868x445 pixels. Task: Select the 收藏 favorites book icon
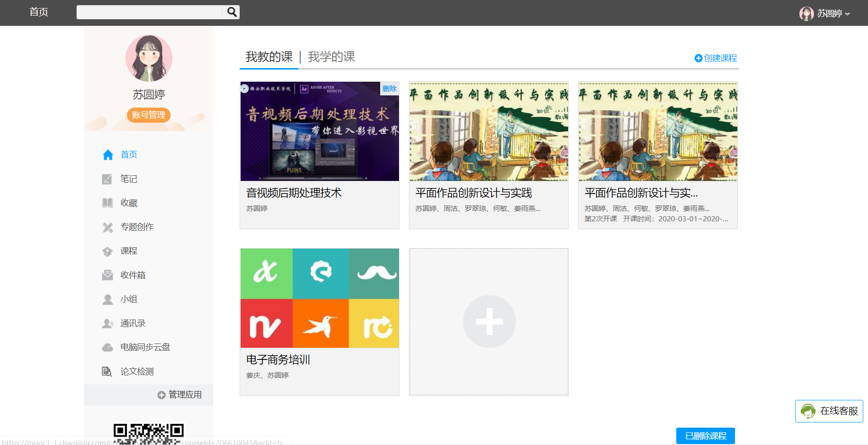pyautogui.click(x=108, y=203)
